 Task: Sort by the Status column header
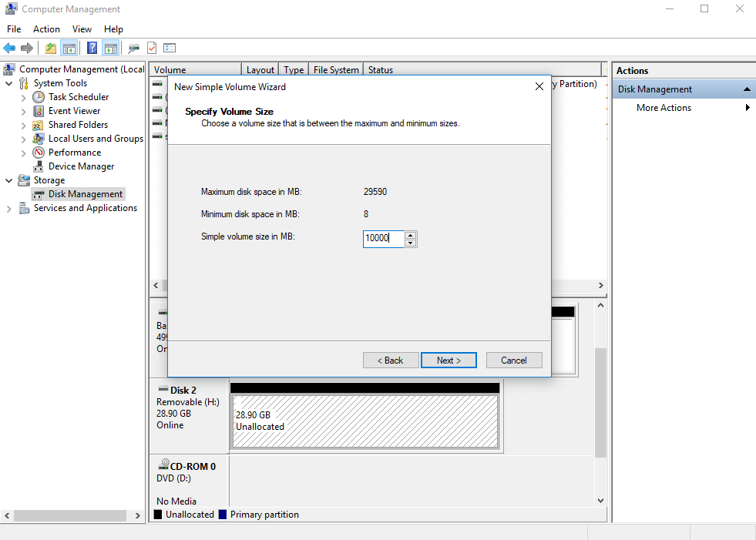click(482, 69)
